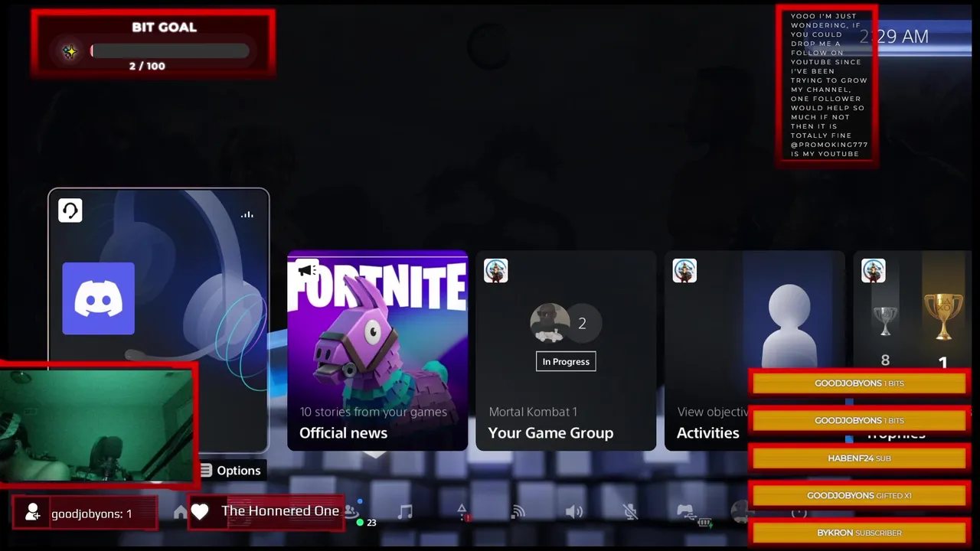Open the Fortnite Official news card
The image size is (980, 551).
coord(377,350)
